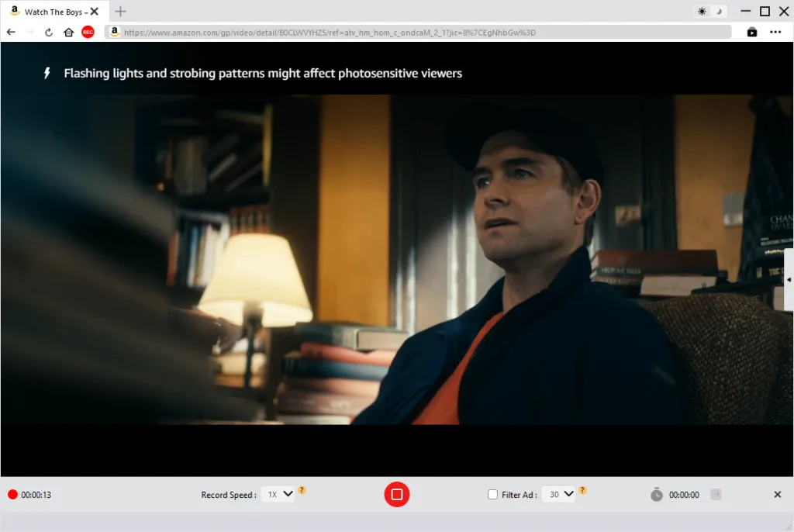
Task: Go to the home page
Action: pyautogui.click(x=68, y=32)
